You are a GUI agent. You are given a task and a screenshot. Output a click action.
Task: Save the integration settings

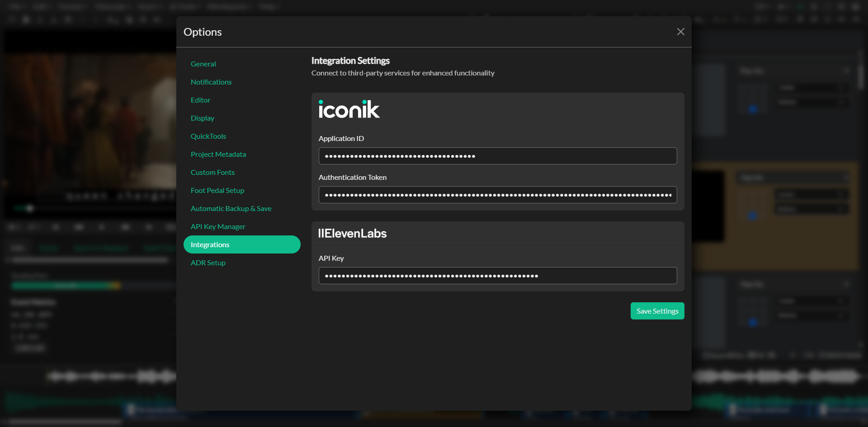[657, 311]
